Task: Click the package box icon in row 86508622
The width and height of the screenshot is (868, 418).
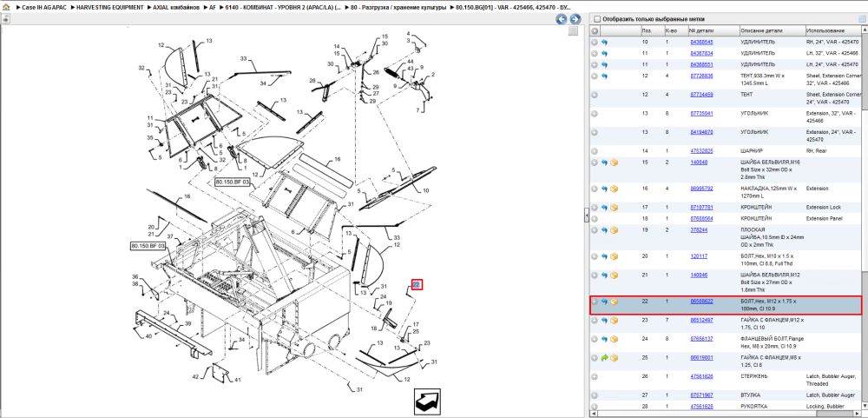Action: point(614,302)
